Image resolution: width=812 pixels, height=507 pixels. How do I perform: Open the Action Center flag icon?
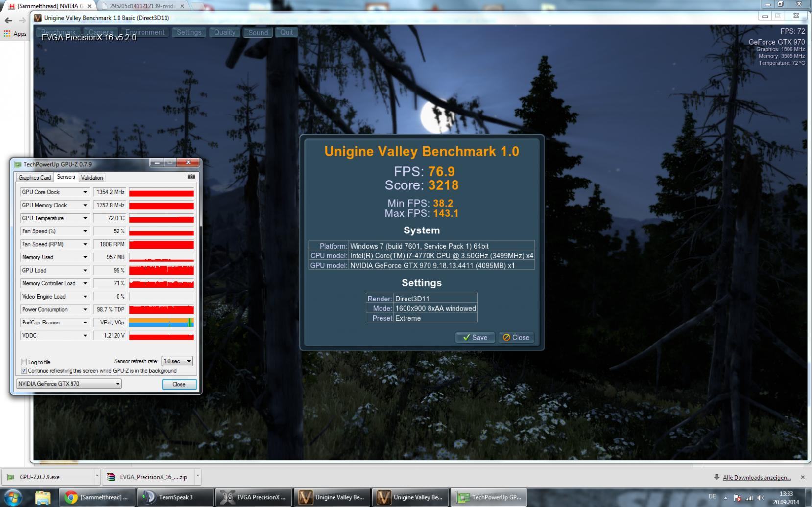coord(738,498)
